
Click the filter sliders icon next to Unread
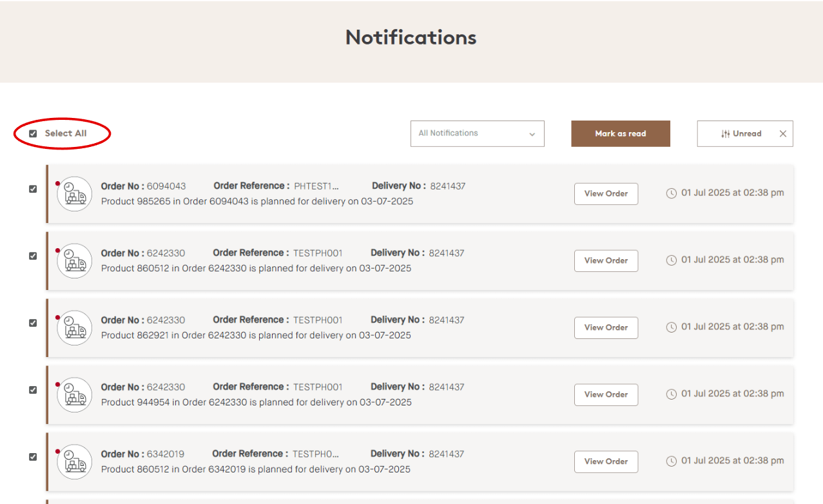[726, 134]
